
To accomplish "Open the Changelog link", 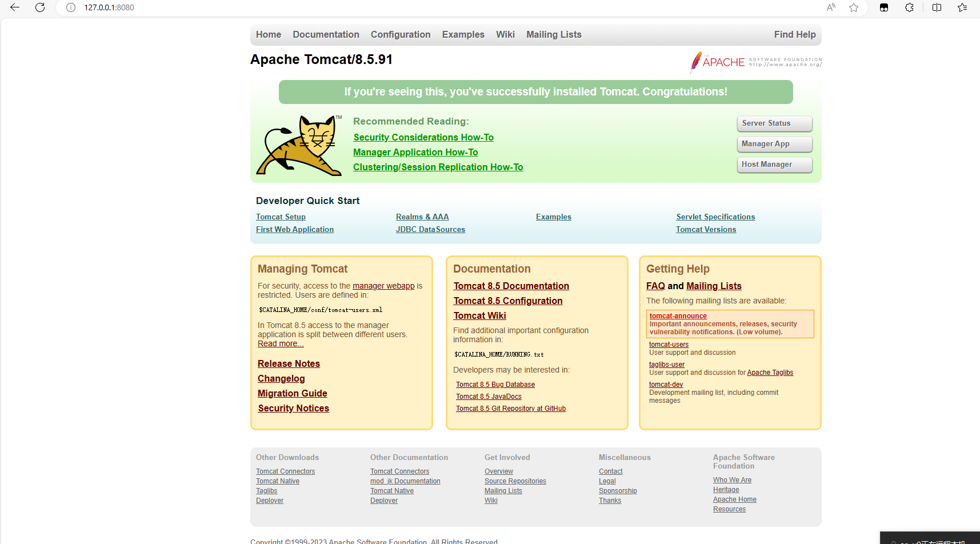I will coord(281,378).
